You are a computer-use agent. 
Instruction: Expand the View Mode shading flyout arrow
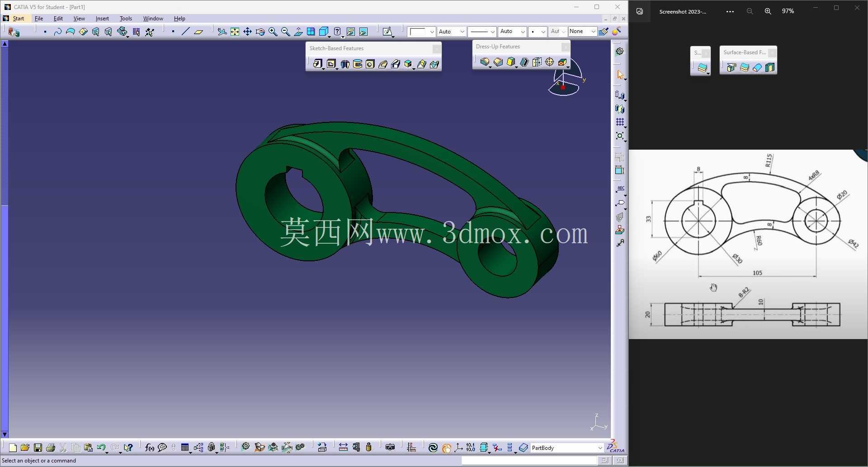pos(330,37)
